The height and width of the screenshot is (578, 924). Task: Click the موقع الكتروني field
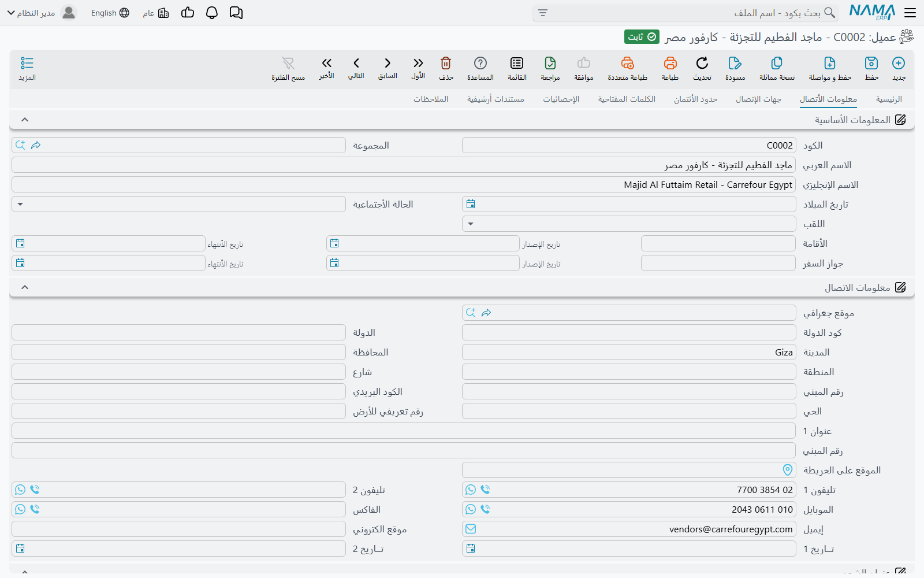[178, 529]
